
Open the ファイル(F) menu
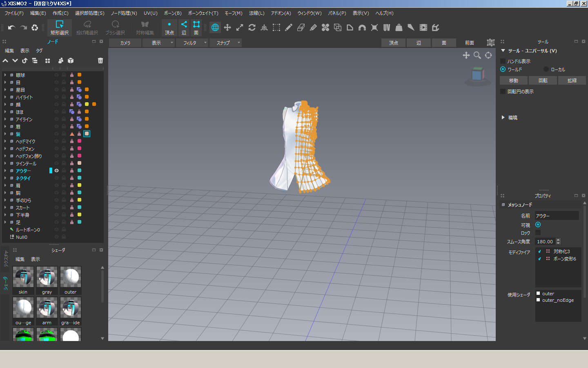(x=14, y=13)
